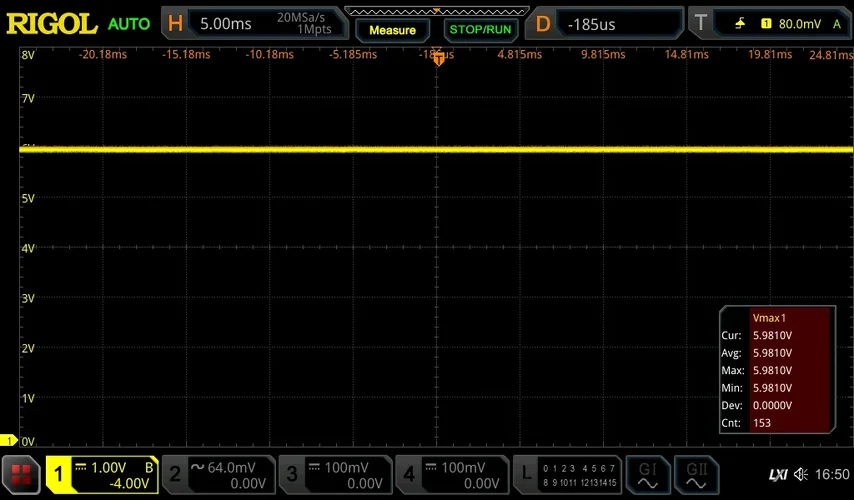This screenshot has width=854, height=500.
Task: Click the Max 5.9810V measurement value
Action: coord(772,370)
